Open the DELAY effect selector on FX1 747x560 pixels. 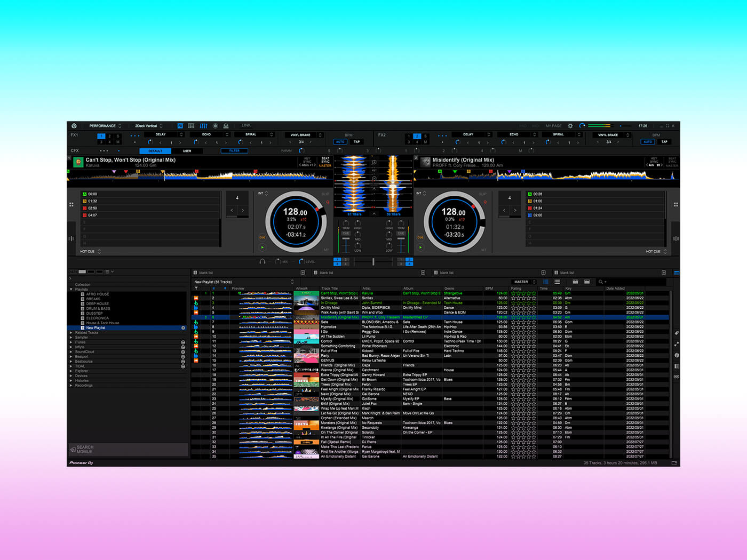[x=161, y=134]
